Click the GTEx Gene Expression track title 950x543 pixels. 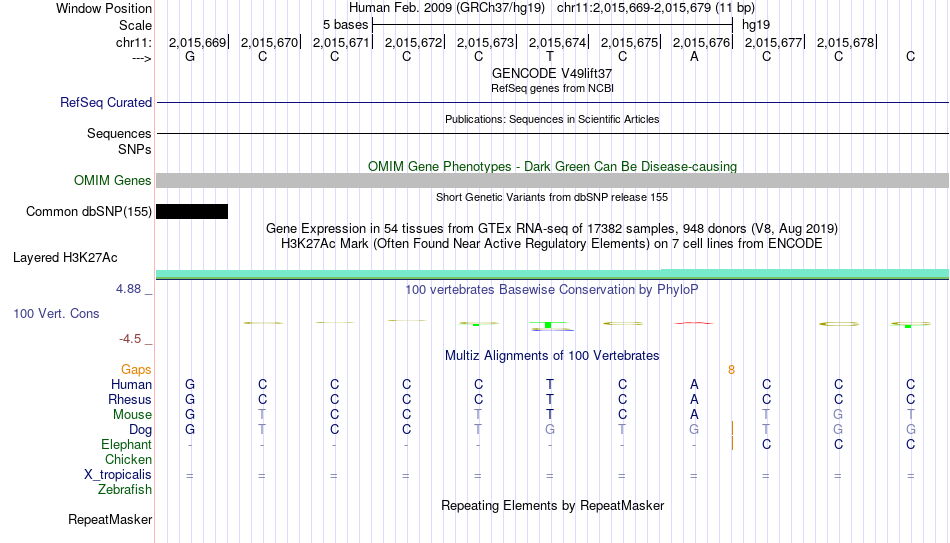coord(552,228)
